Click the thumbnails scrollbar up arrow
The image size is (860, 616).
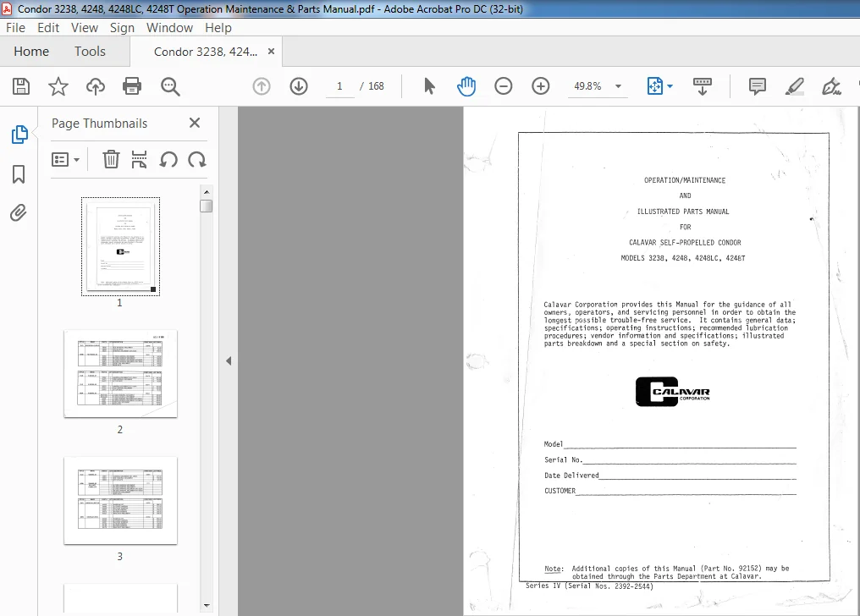click(x=207, y=192)
